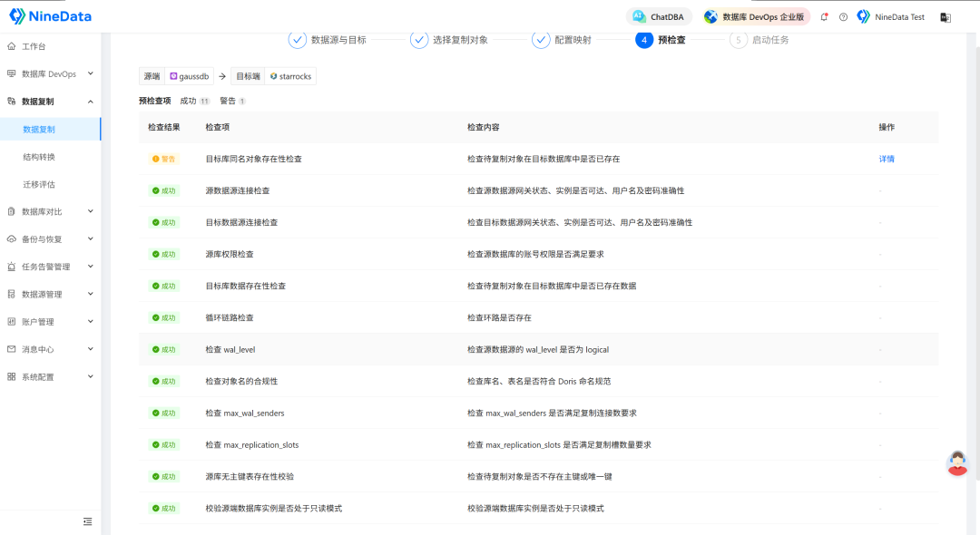Open 详情 link for warning row
The height and width of the screenshot is (535, 980).
887,159
